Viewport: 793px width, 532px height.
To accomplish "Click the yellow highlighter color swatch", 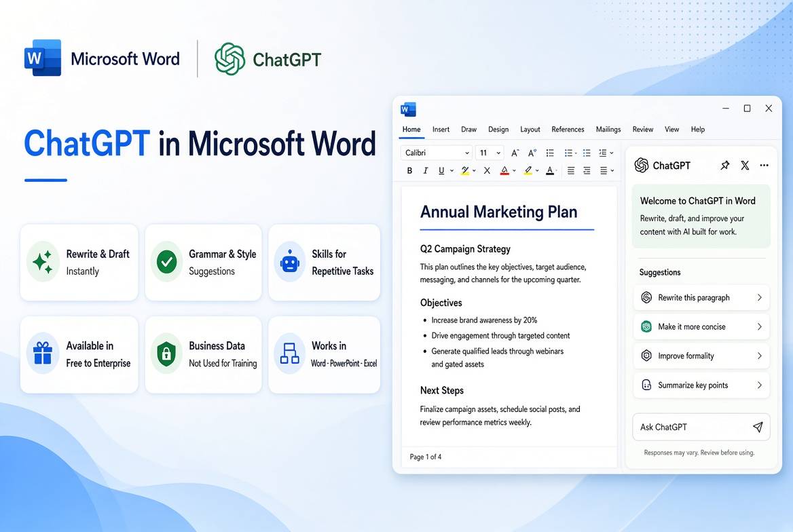I will (x=528, y=170).
